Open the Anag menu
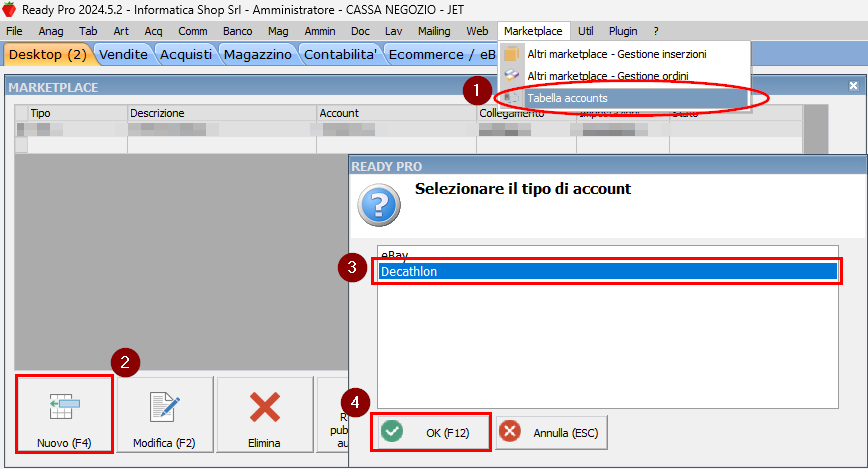868x469 pixels. coord(51,31)
